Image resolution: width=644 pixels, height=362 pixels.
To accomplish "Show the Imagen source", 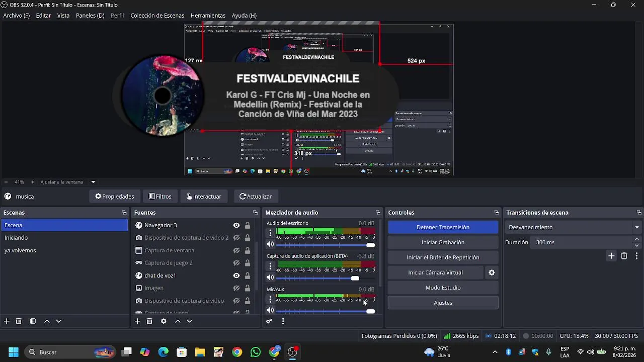I will tap(236, 288).
